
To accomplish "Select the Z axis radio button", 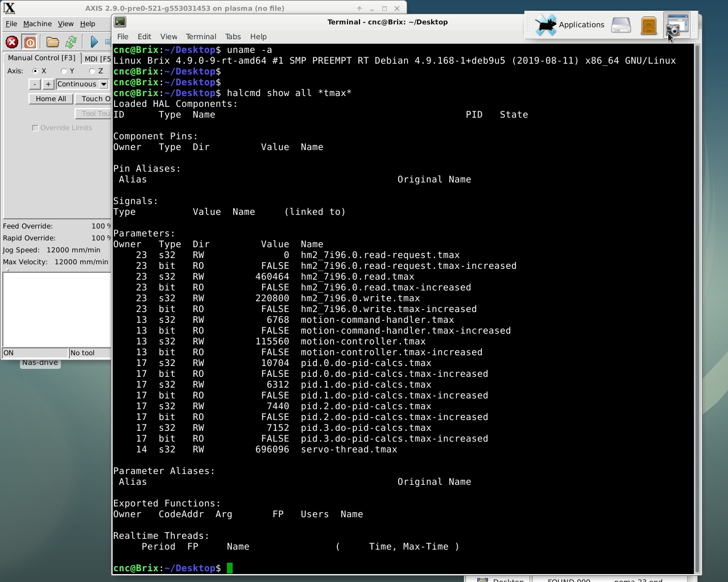I will pyautogui.click(x=92, y=71).
